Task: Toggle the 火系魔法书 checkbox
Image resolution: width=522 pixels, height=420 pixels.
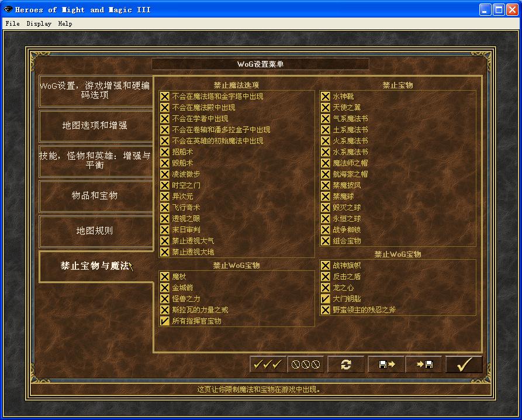Action: point(325,140)
